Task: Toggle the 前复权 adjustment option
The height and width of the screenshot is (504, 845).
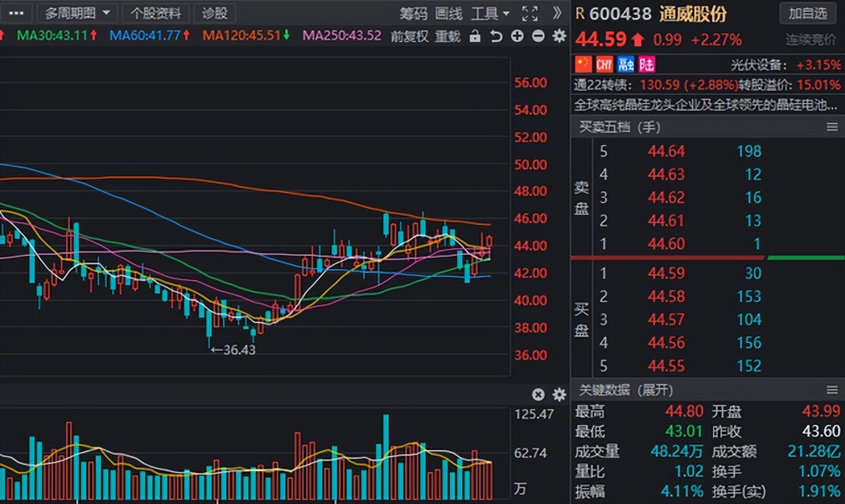Action: (x=409, y=36)
